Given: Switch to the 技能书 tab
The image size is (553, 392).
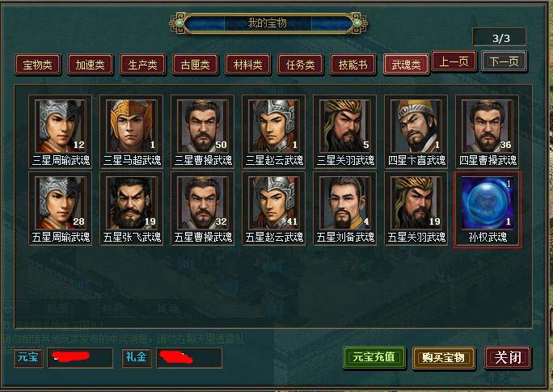Looking at the screenshot, I should [353, 65].
